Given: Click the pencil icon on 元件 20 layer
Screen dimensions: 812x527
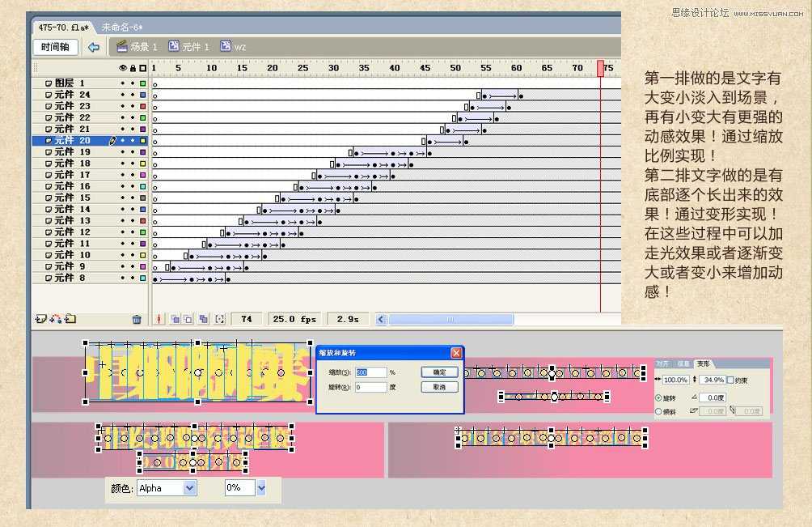Looking at the screenshot, I should pyautogui.click(x=112, y=140).
